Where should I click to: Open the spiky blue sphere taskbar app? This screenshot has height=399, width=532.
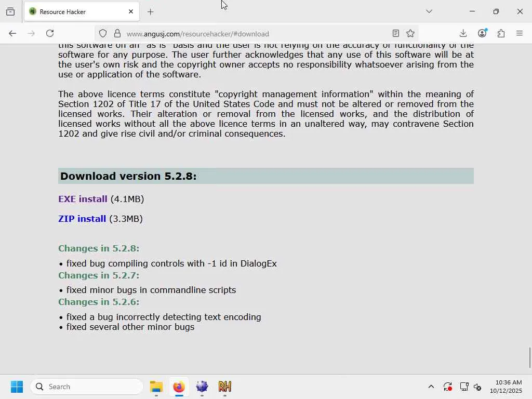click(x=202, y=387)
